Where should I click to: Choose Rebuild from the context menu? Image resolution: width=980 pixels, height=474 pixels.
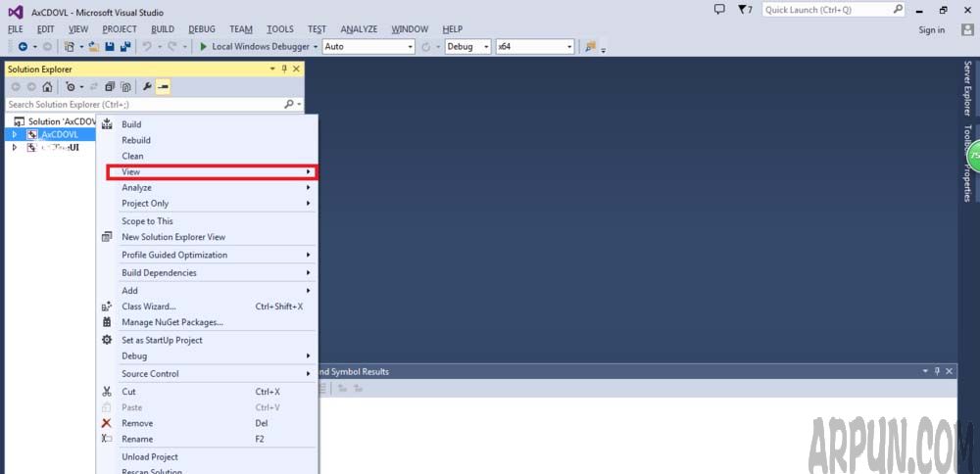click(208, 140)
